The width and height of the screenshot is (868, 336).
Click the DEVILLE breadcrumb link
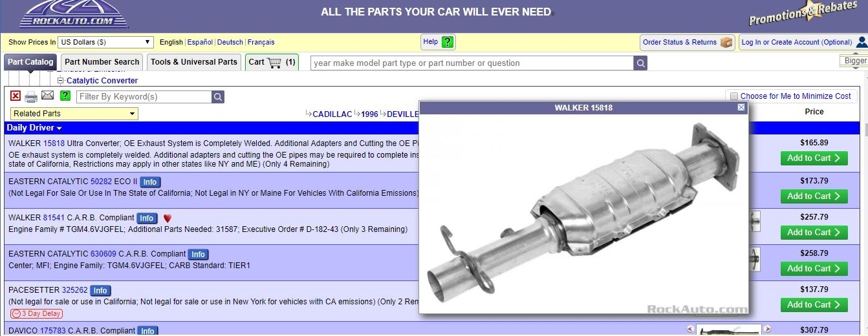point(403,114)
